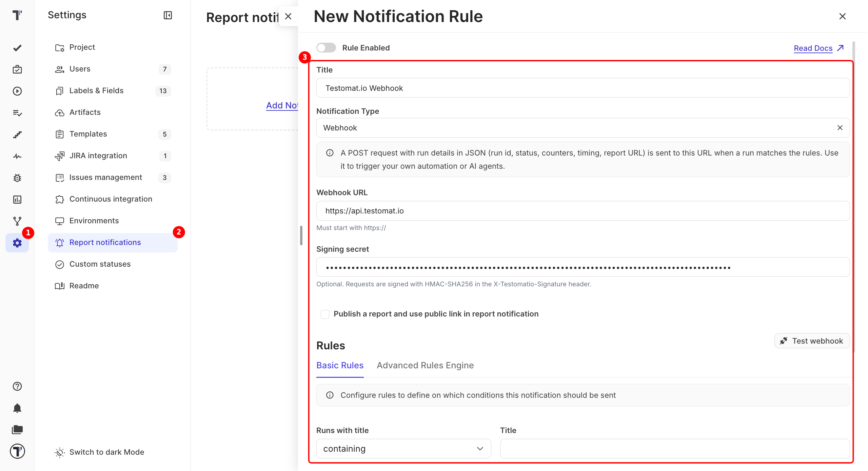Switch to dark Mode

[x=99, y=452]
